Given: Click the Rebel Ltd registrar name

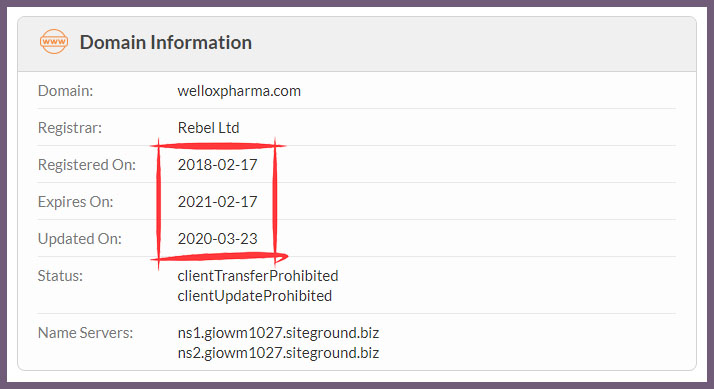Looking at the screenshot, I should coord(209,128).
